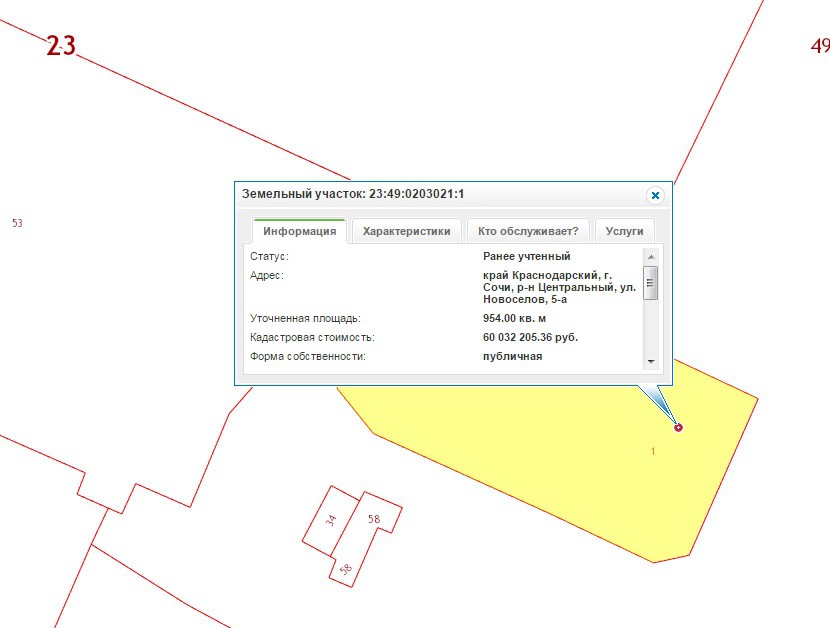Click the popup scrollbar up arrow
The width and height of the screenshot is (830, 628).
pos(650,256)
